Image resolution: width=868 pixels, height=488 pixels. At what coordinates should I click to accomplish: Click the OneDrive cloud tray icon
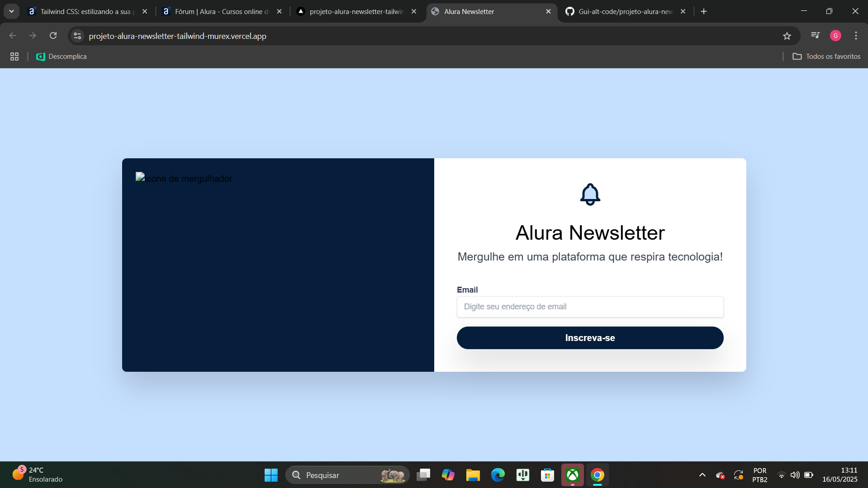(x=720, y=475)
